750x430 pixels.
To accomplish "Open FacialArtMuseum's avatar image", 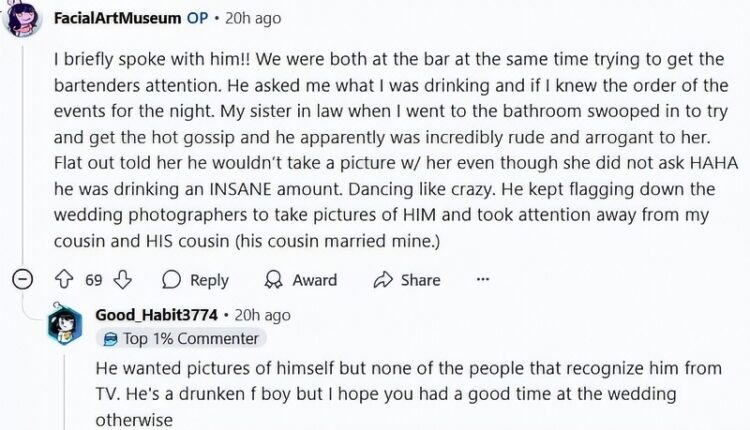I will pos(22,18).
